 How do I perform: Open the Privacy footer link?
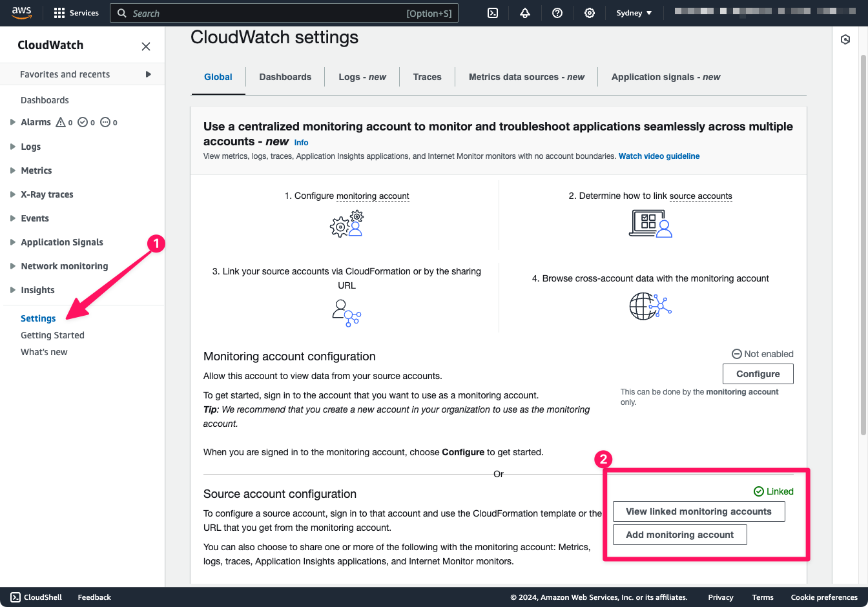point(721,597)
